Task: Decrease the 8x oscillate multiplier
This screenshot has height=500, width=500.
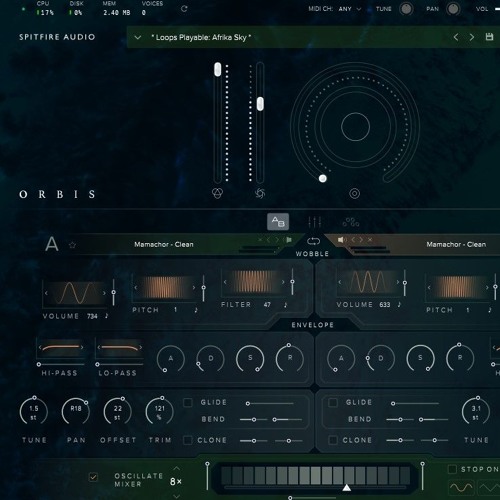Action: pyautogui.click(x=177, y=496)
